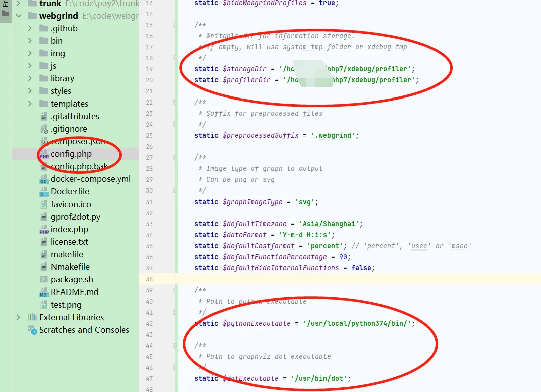This screenshot has height=392, width=541.
Task: Fold the doc comment at line 22
Action: click(x=175, y=102)
